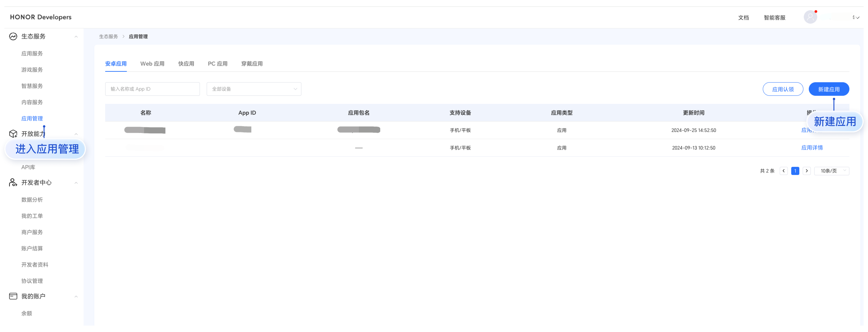Open the 全部设备 device filter dropdown

coord(254,89)
